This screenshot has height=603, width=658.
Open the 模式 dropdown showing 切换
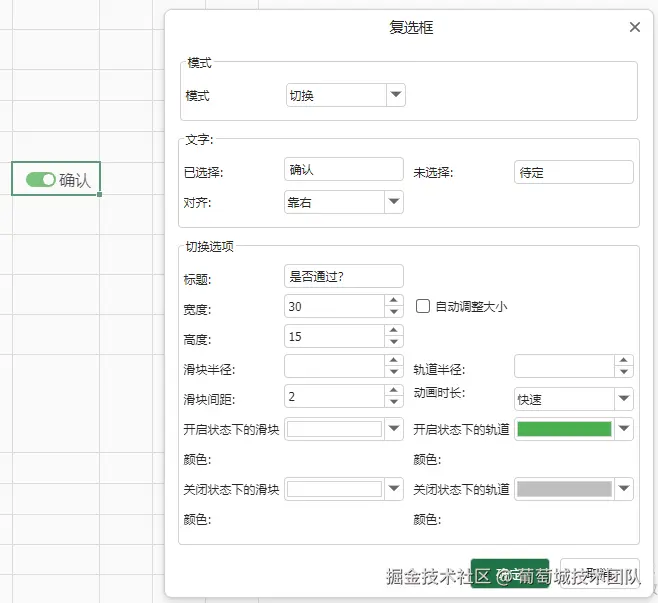pos(395,95)
